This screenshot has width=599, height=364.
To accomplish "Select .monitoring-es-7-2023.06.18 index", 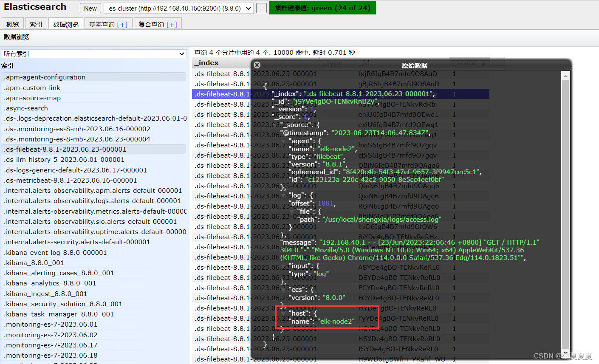I will 94,355.
